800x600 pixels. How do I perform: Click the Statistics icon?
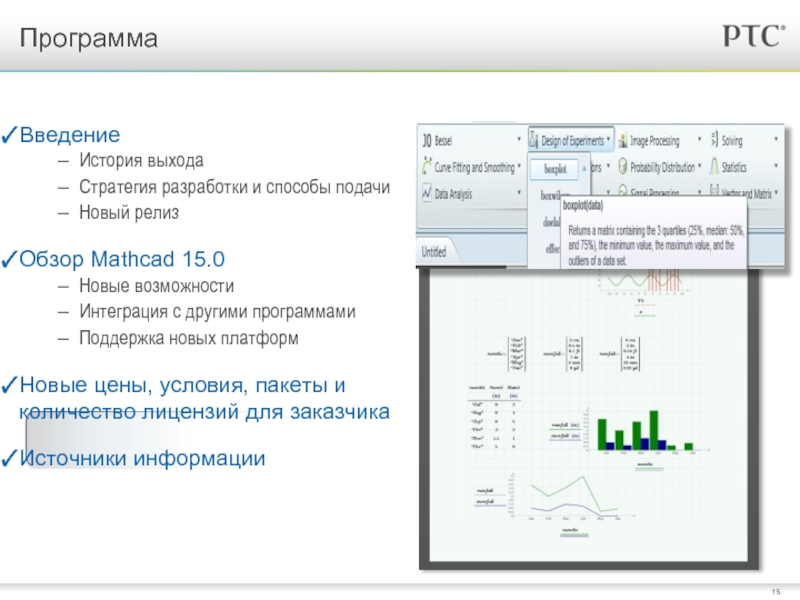714,166
